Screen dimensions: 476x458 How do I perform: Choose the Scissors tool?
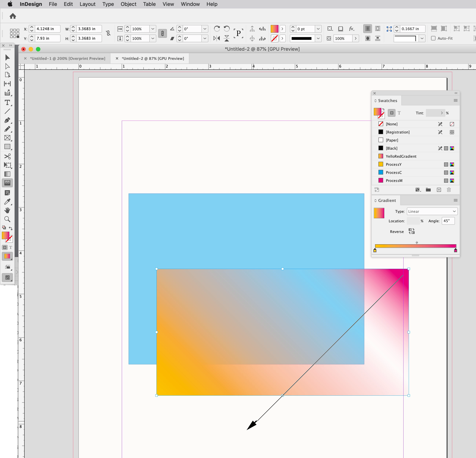click(7, 156)
